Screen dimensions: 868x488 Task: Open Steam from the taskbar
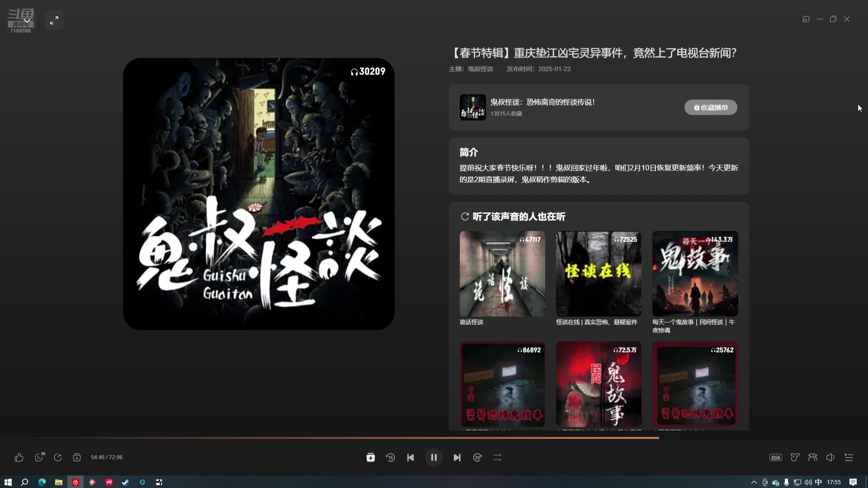click(x=125, y=482)
